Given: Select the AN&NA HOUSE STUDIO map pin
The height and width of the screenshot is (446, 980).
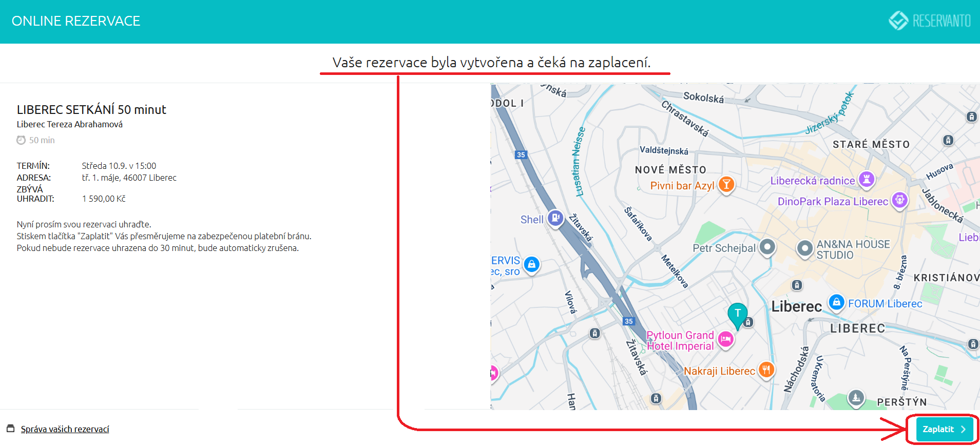Looking at the screenshot, I should coord(804,248).
